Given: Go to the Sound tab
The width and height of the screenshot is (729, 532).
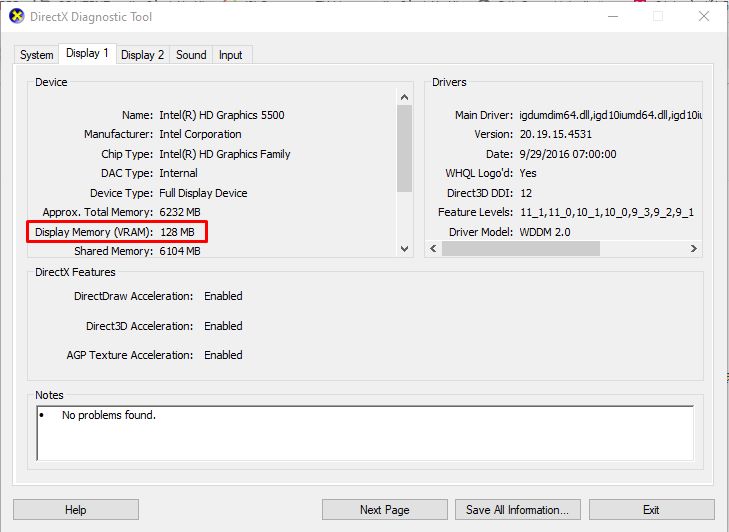Looking at the screenshot, I should click(191, 55).
